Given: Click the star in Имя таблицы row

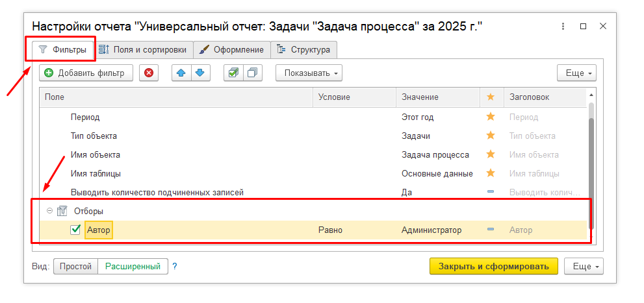Looking at the screenshot, I should (491, 173).
